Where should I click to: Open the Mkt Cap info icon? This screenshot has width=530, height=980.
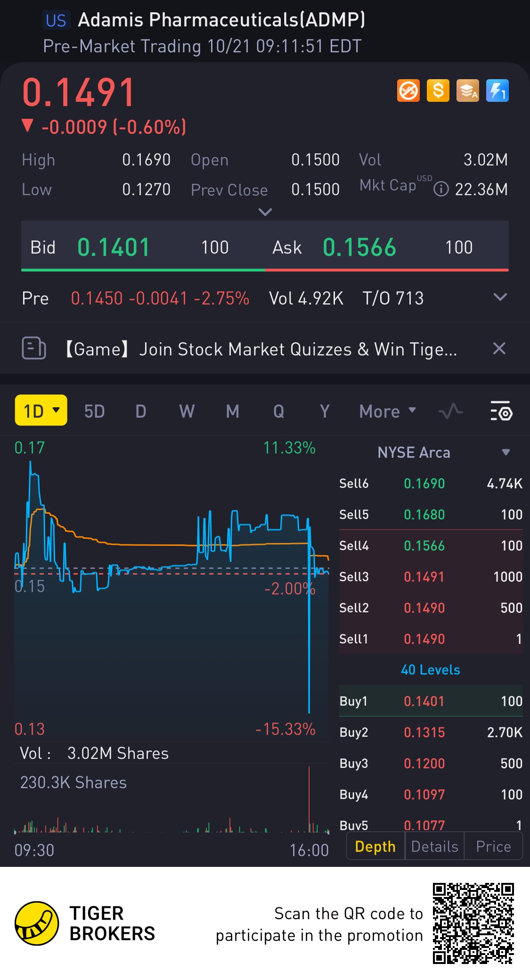point(440,189)
